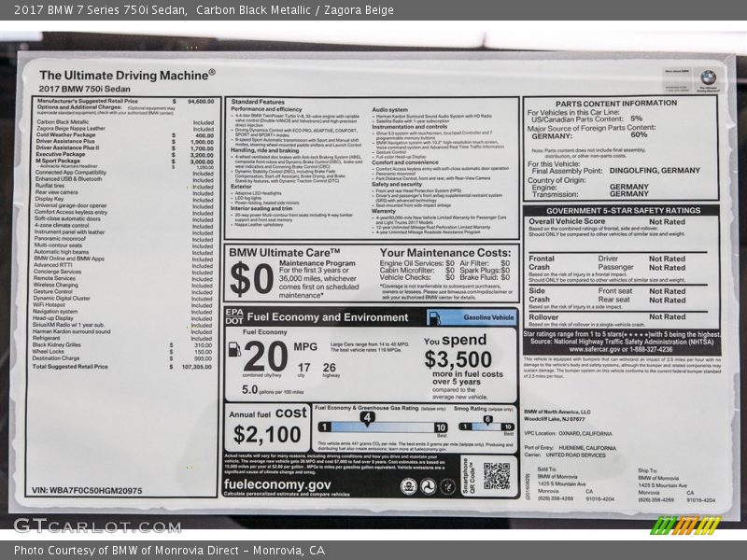Screen dimensions: 747x560
Task: Click the BMW roundel logo on the sticker
Action: [708, 77]
